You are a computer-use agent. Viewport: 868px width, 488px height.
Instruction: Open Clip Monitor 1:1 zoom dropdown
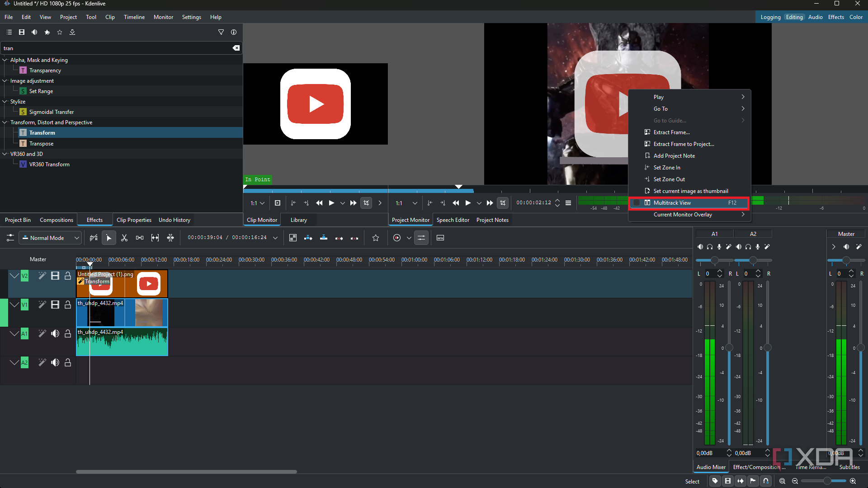pos(258,203)
